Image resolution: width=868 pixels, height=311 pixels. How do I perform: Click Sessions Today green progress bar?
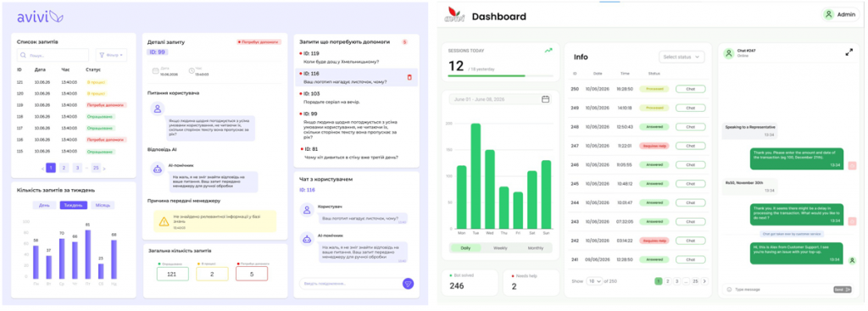point(500,75)
